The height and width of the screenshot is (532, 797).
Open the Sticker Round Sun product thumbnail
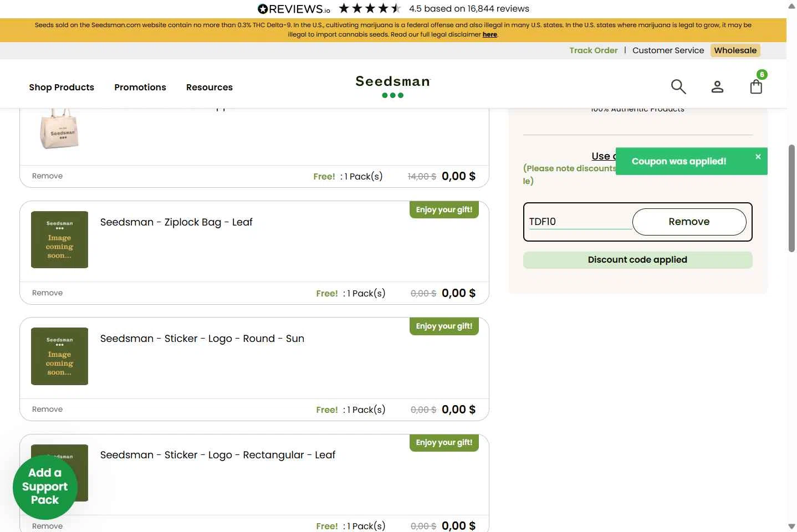point(59,356)
